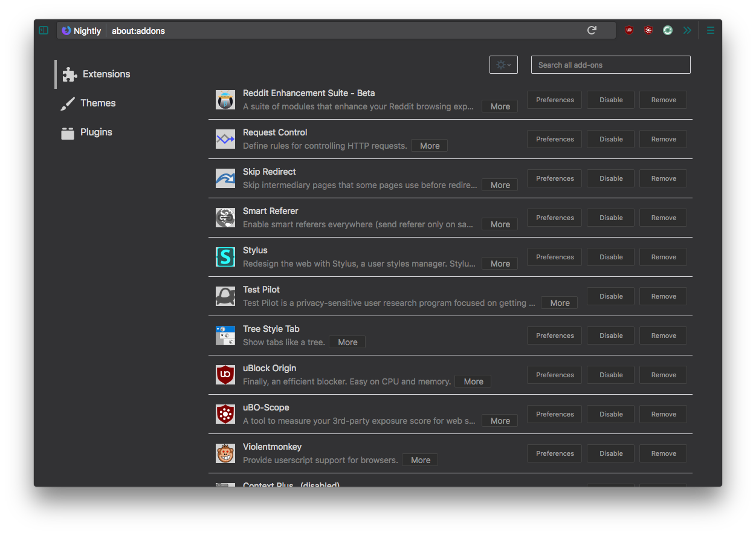
Task: Expand More for Request Control
Action: click(x=430, y=146)
